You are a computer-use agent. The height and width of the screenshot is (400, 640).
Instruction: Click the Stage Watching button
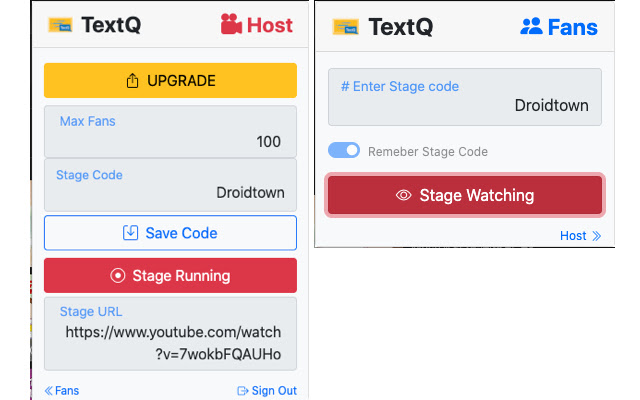point(465,195)
